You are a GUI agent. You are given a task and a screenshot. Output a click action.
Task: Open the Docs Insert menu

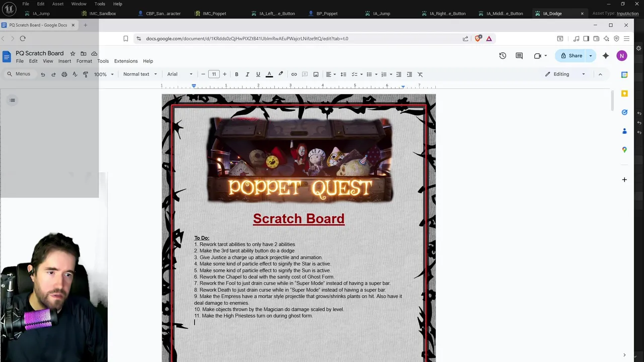tap(64, 61)
